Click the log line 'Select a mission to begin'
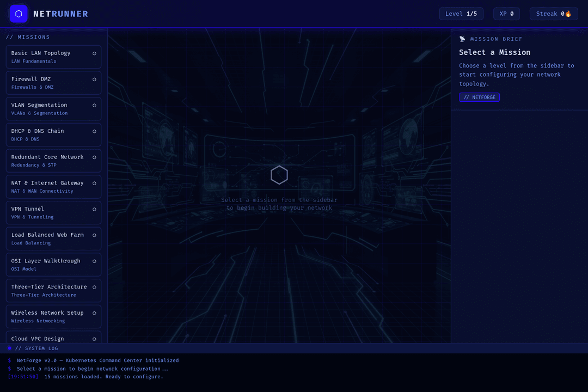This screenshot has width=588, height=392. click(x=92, y=369)
